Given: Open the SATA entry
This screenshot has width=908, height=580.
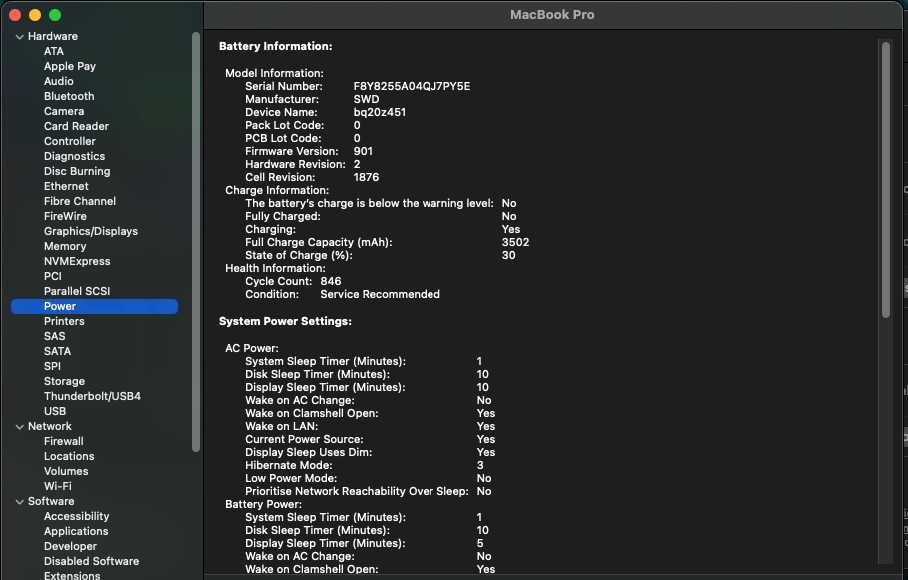Looking at the screenshot, I should (57, 351).
